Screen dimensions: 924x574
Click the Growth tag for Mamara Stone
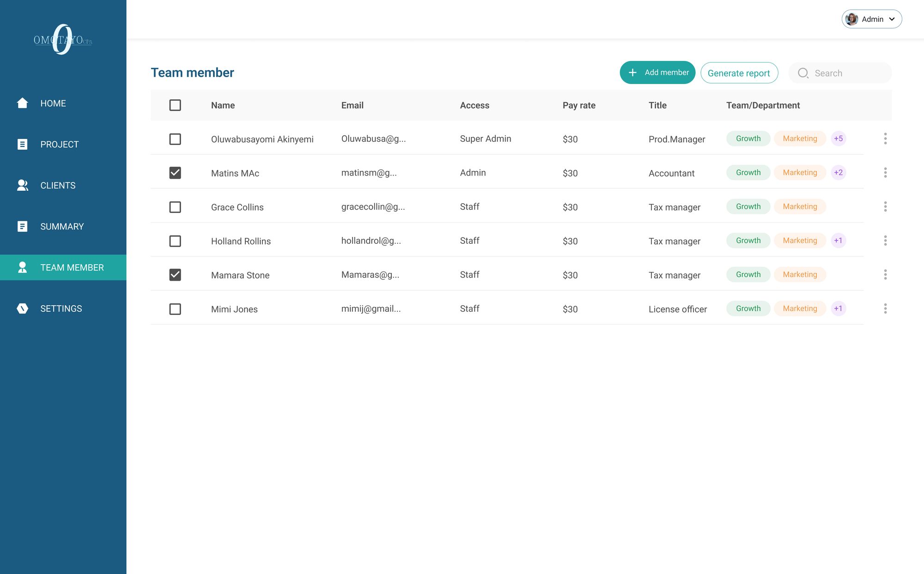click(748, 274)
